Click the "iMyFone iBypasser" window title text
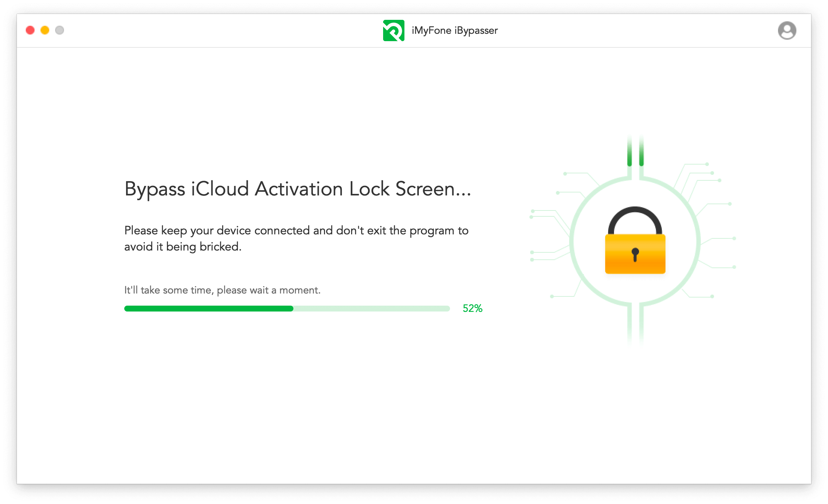The width and height of the screenshot is (828, 504). pos(454,30)
